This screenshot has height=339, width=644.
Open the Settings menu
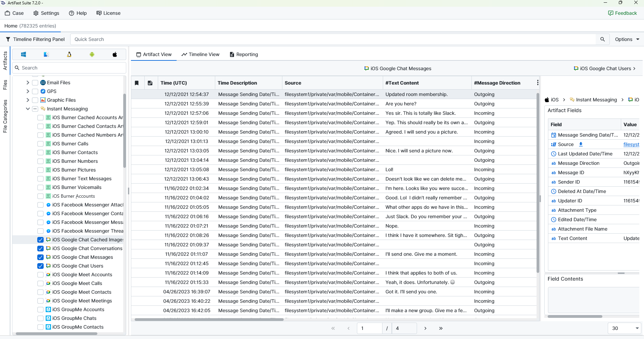[x=46, y=13]
